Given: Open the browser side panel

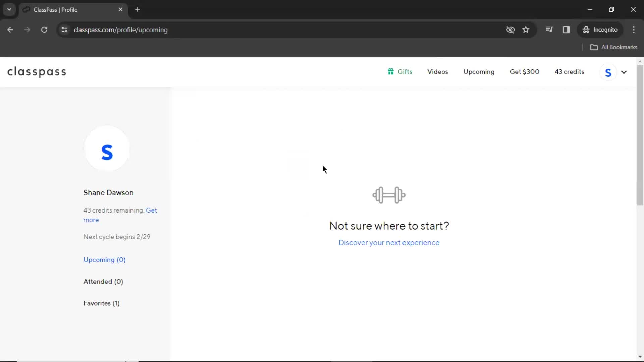Looking at the screenshot, I should [x=566, y=30].
